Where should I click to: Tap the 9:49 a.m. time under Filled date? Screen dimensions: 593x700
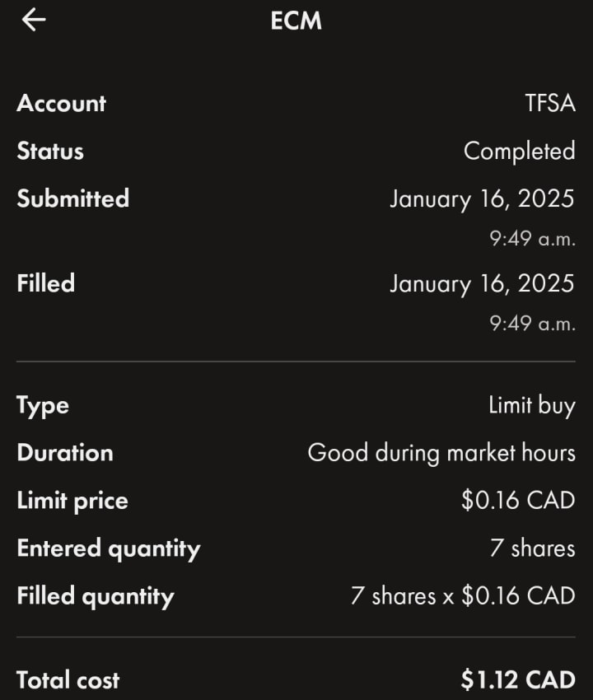532,324
